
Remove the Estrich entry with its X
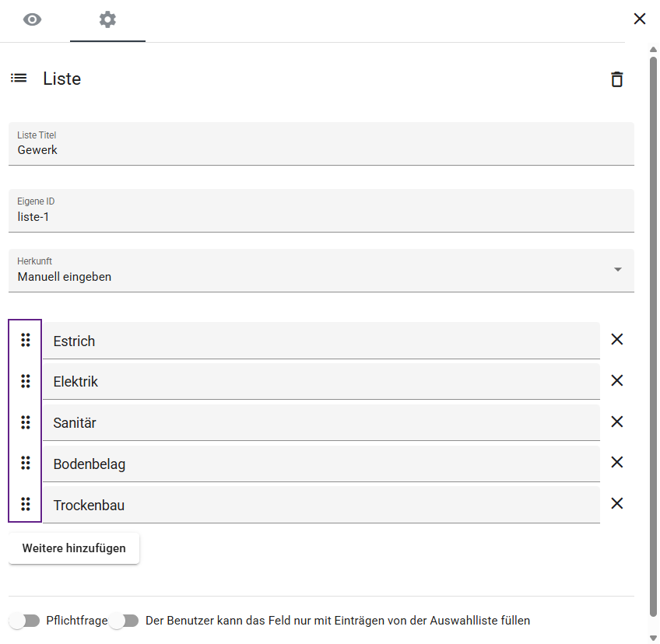[x=616, y=340]
